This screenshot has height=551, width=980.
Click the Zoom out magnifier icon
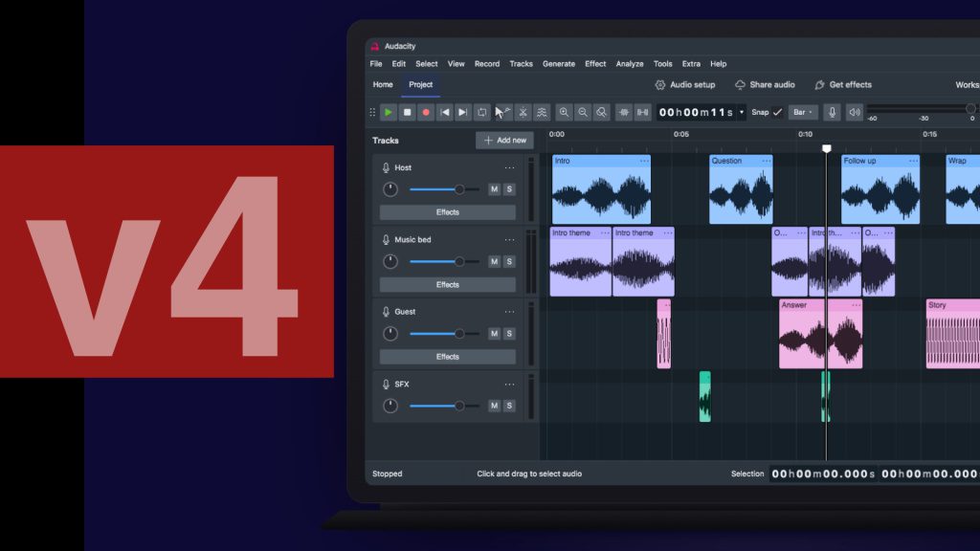click(583, 113)
